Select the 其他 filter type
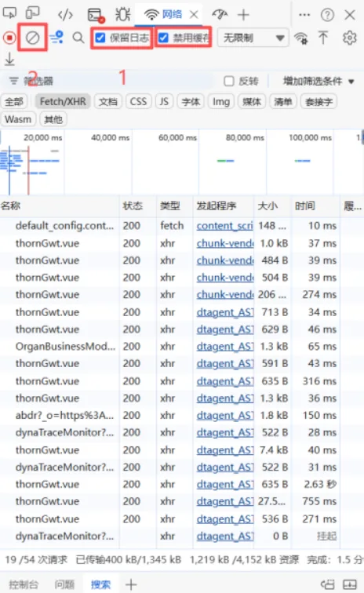The width and height of the screenshot is (364, 593). [x=53, y=119]
